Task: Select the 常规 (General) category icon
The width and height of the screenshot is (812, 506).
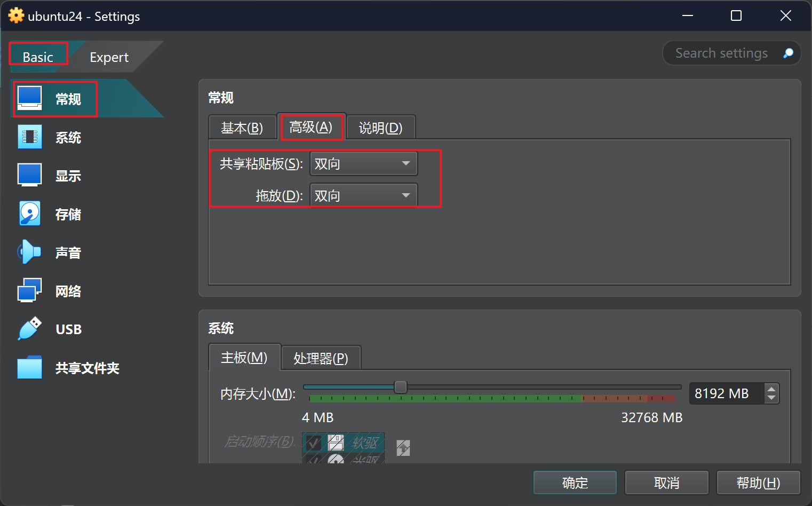Action: tap(30, 98)
